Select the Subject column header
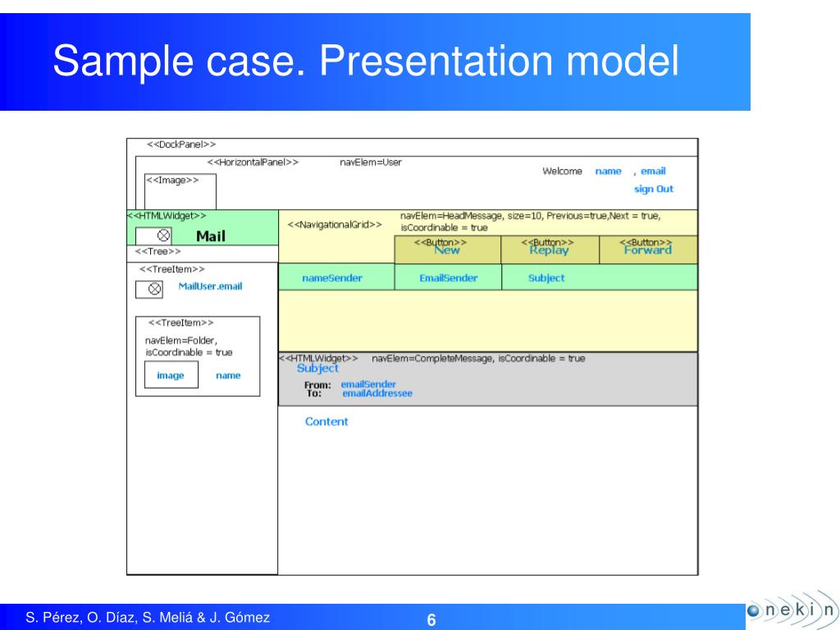Screen dimensions: 840x630 (600, 277)
